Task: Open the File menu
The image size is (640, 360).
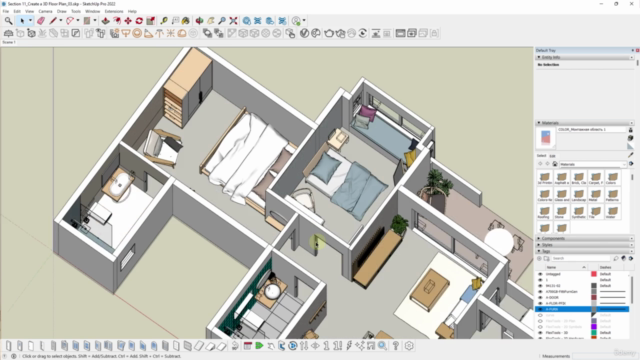Action: coord(6,11)
